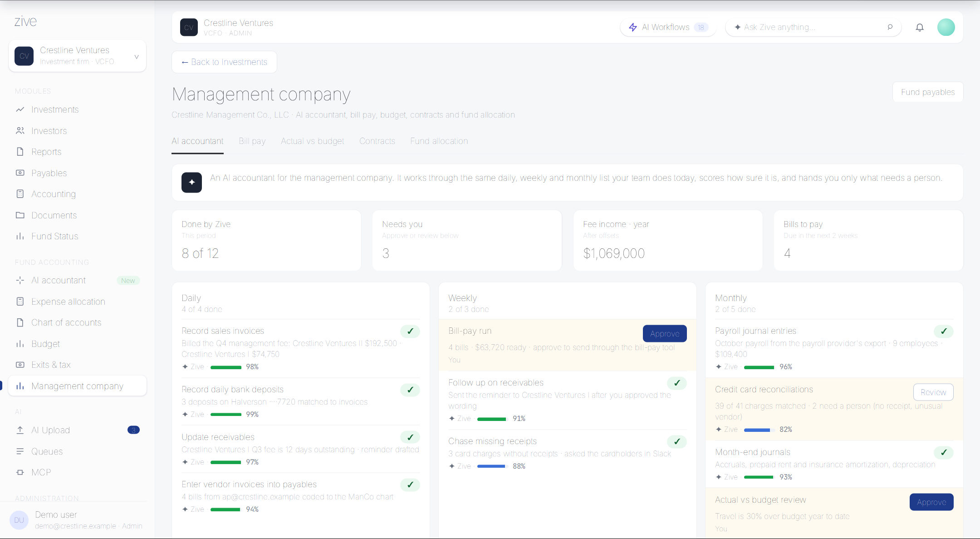The height and width of the screenshot is (539, 980).
Task: Expand the Crestline Ventures organization switcher
Action: click(77, 56)
